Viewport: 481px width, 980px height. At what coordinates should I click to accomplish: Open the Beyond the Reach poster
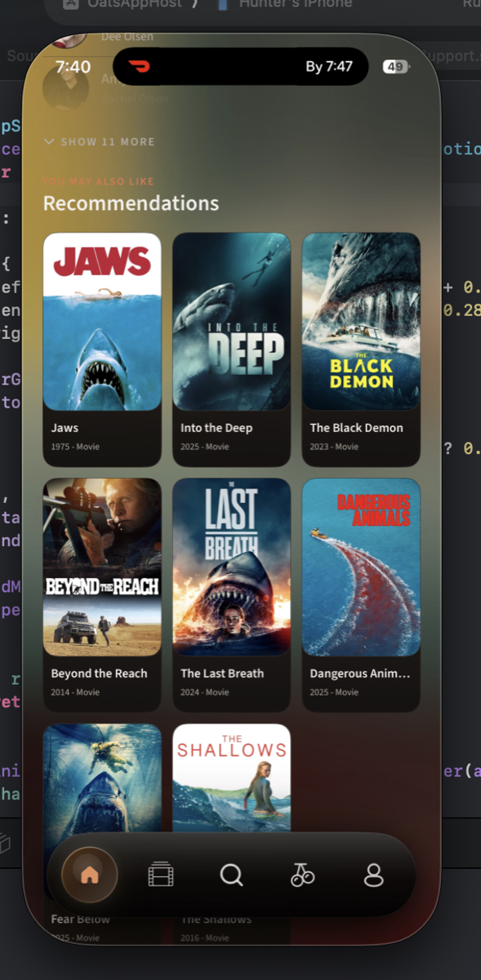click(102, 567)
